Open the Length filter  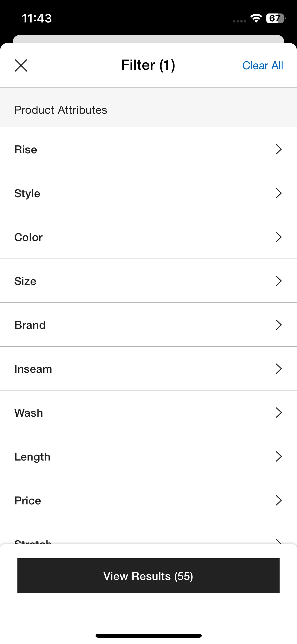tap(148, 456)
